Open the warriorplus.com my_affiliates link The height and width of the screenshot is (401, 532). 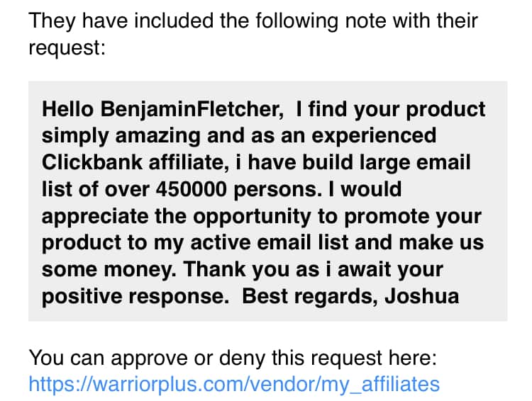(234, 385)
